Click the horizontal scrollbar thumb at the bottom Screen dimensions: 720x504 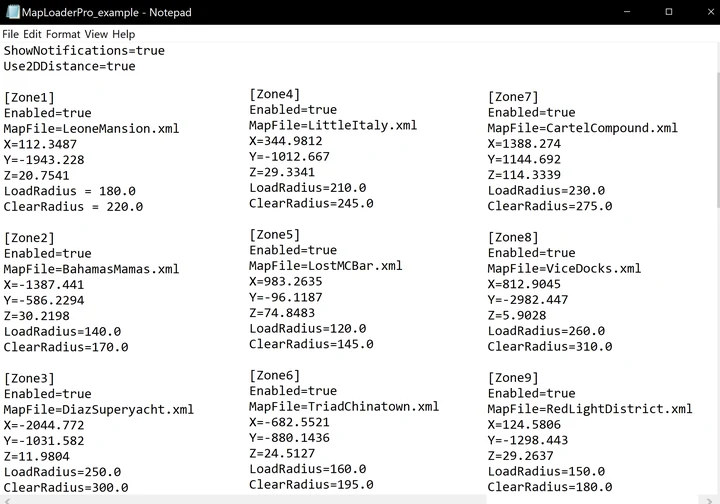(x=248, y=499)
